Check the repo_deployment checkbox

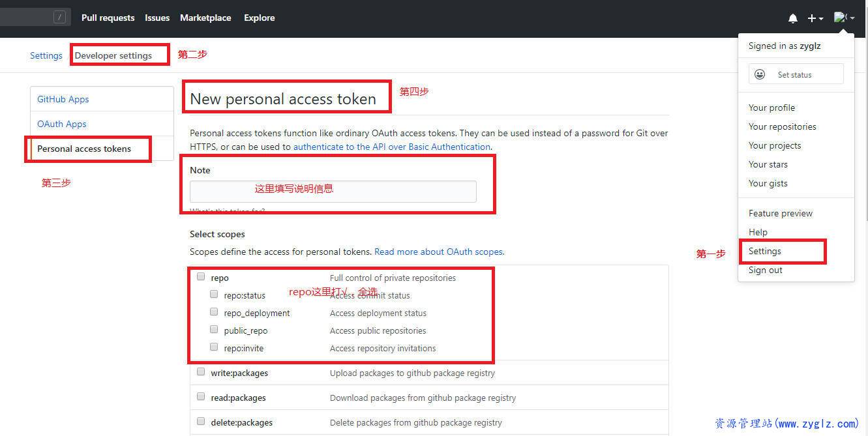click(x=214, y=312)
